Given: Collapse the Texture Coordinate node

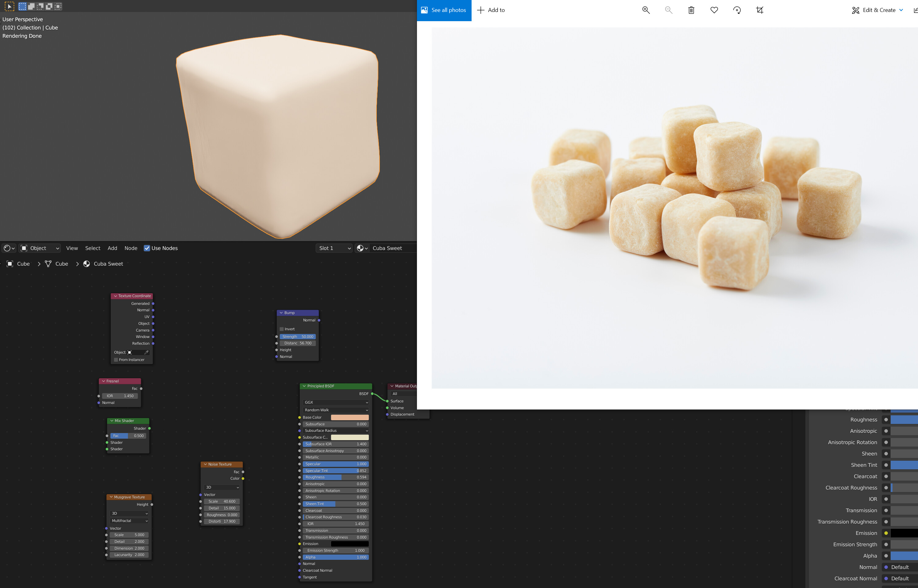Looking at the screenshot, I should (115, 296).
